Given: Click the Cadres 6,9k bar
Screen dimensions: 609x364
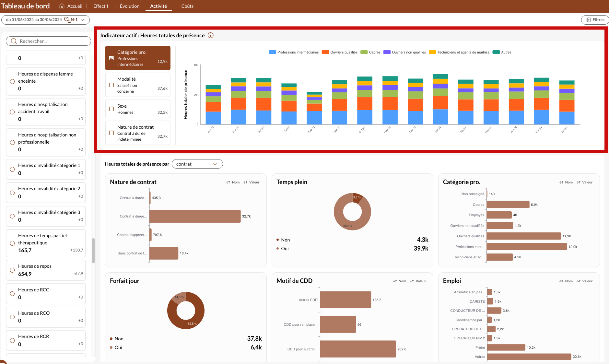Looking at the screenshot, I should [x=508, y=205].
